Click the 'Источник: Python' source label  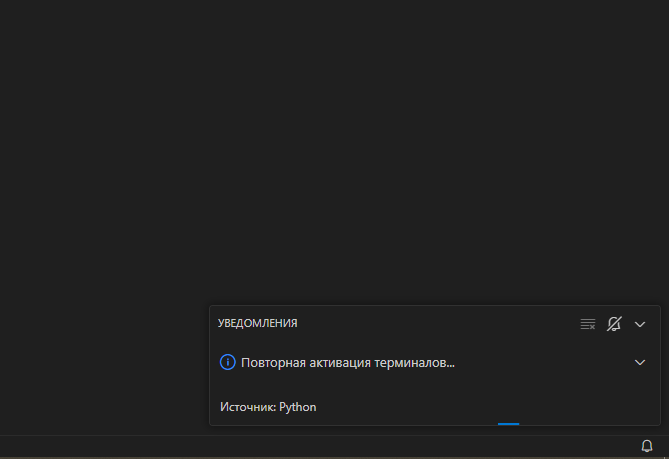coord(268,407)
